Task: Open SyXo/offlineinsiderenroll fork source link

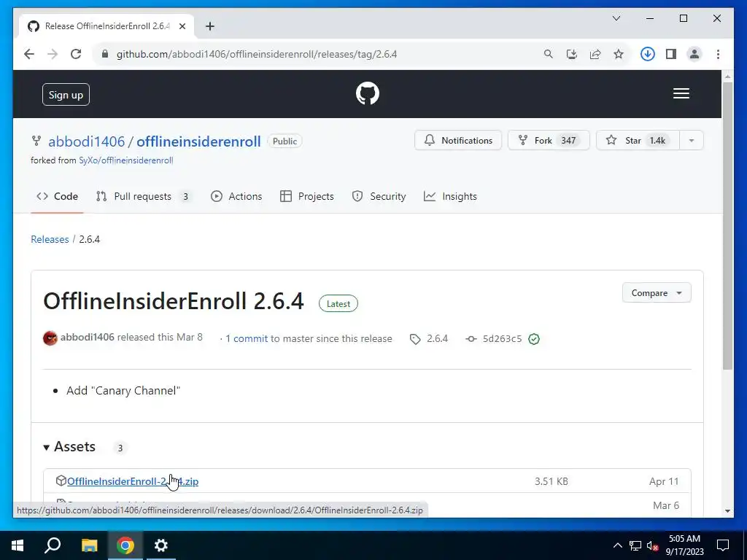Action: point(125,160)
